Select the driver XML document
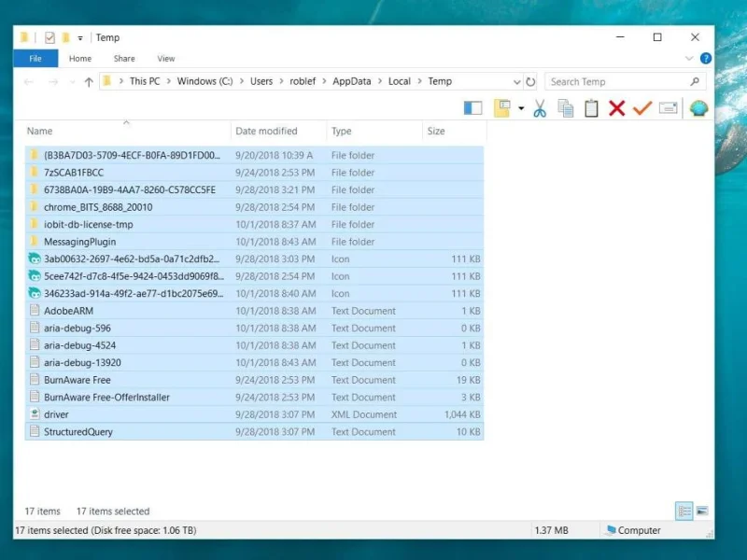Viewport: 747px width, 560px height. 254,414
